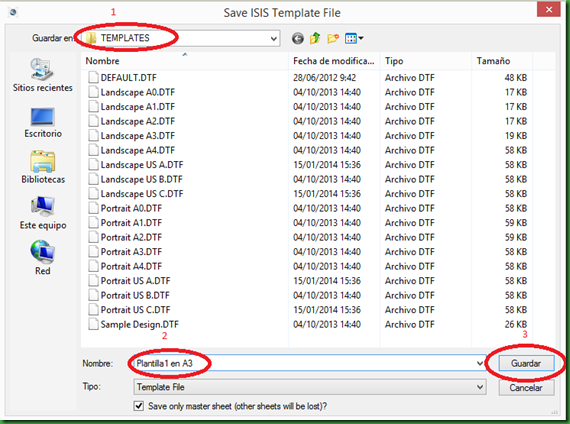This screenshot has width=570, height=424.
Task: Open Bibliotecas in sidebar
Action: point(43,167)
